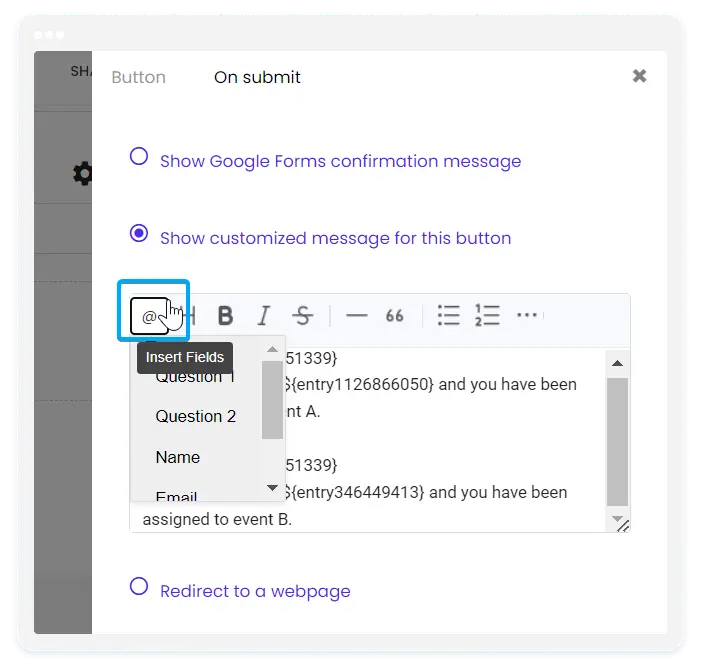Viewport: 701px width, 671px height.
Task: Click the @ Insert Fields button
Action: pyautogui.click(x=150, y=316)
